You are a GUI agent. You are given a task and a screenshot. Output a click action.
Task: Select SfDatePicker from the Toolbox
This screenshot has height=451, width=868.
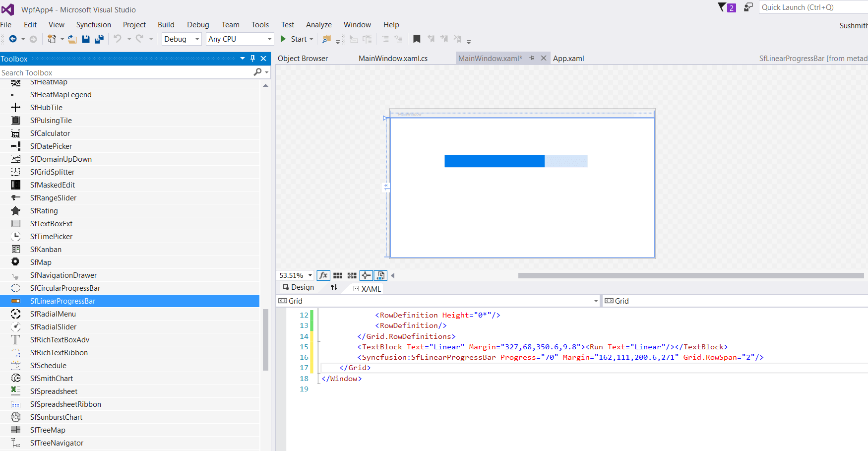(51, 146)
